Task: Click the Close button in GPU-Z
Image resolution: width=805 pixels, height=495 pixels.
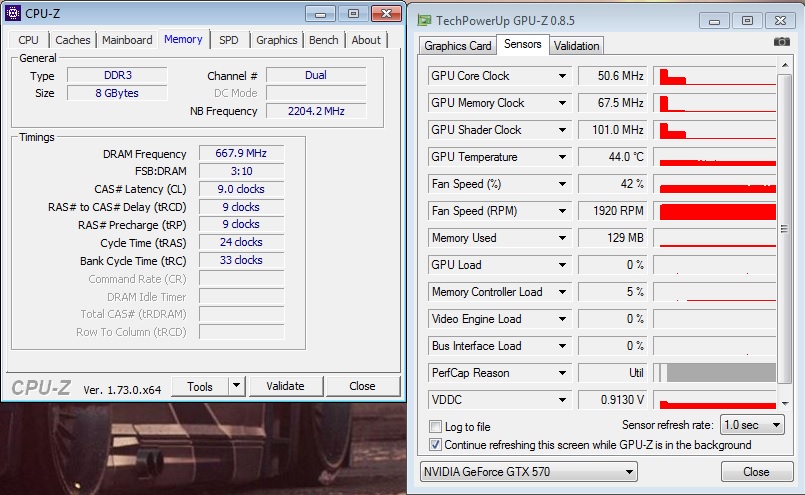Action: point(756,471)
